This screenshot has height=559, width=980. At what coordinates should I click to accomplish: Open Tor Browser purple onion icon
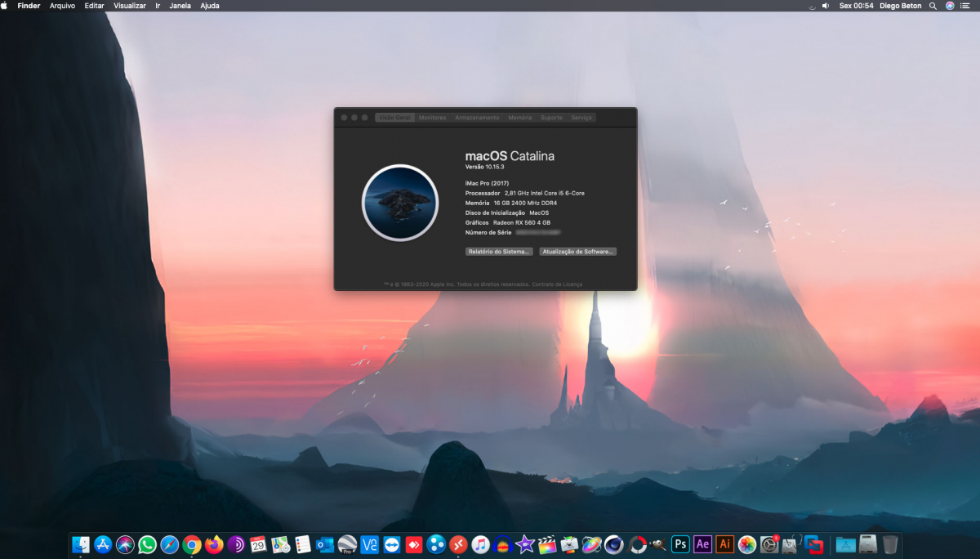tap(236, 544)
